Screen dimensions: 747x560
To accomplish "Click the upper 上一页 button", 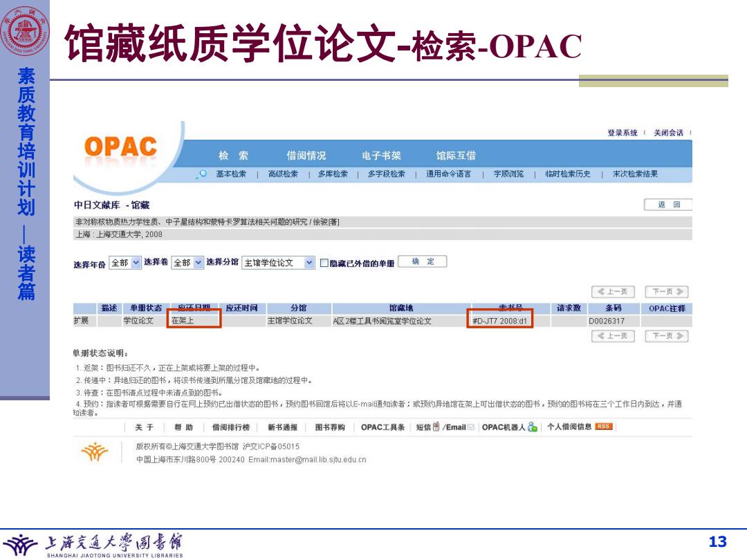I will coord(613,292).
